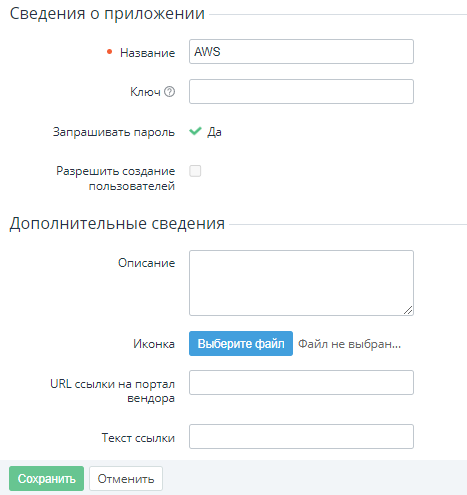The image size is (467, 495).
Task: Save the form with Сохранить
Action: pos(46,478)
